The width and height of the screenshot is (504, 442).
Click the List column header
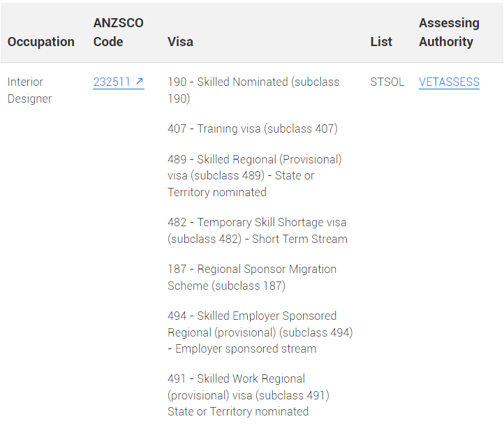click(381, 42)
